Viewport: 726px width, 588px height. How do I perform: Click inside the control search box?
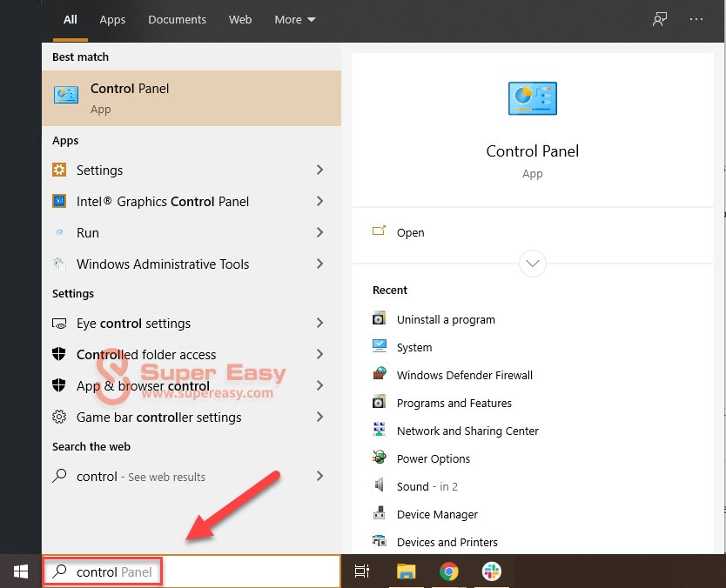point(192,571)
